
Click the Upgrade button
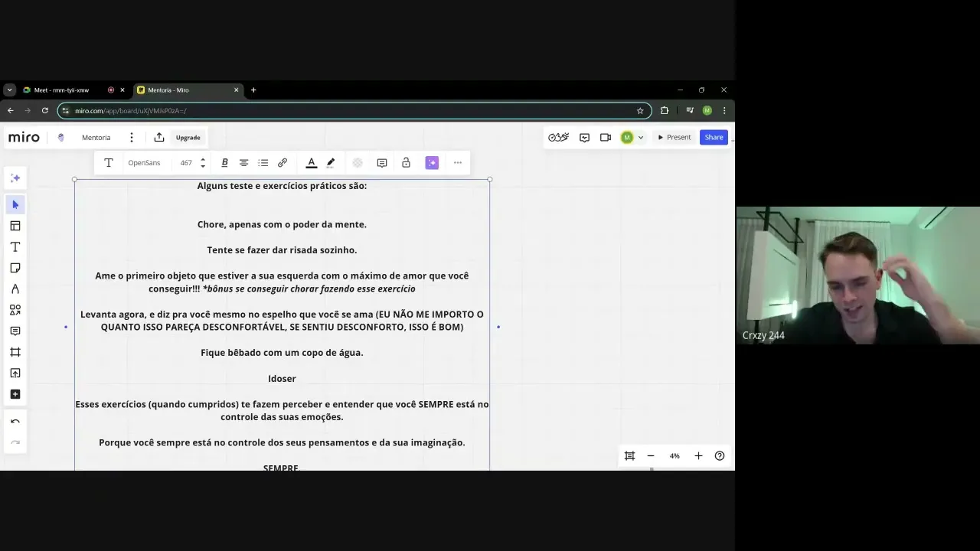tap(188, 138)
